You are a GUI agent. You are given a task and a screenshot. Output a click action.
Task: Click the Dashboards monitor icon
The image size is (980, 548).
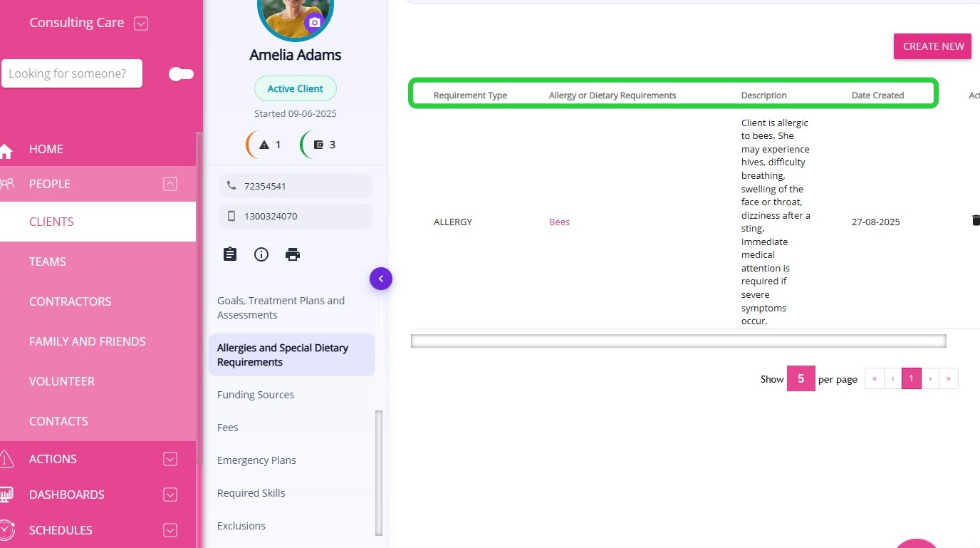[x=7, y=495]
